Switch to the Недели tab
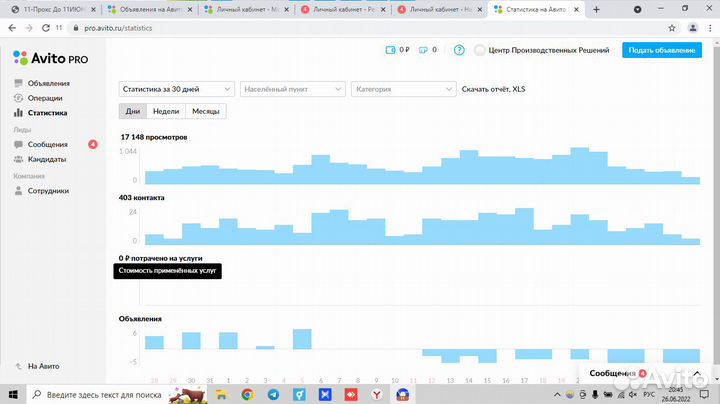 (166, 112)
